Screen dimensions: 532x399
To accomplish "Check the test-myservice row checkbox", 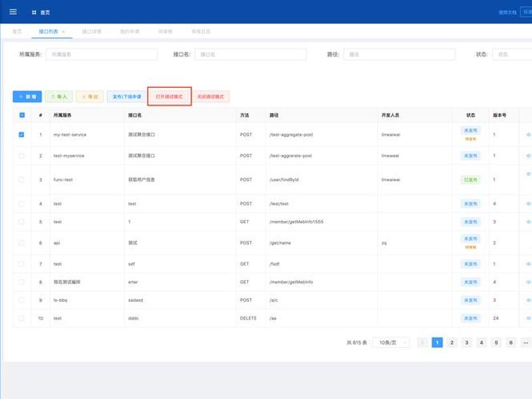I will click(21, 156).
